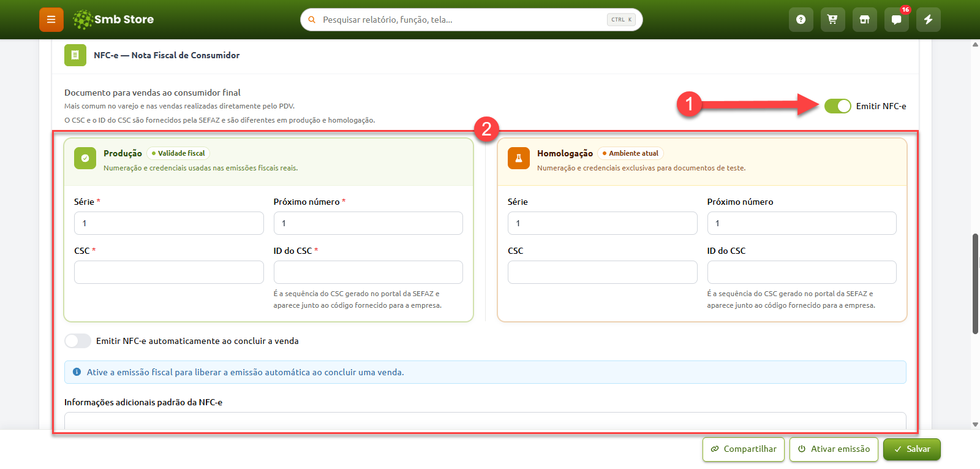Click the scrollbar down arrow
Screen dimensions: 980x469
(x=975, y=424)
